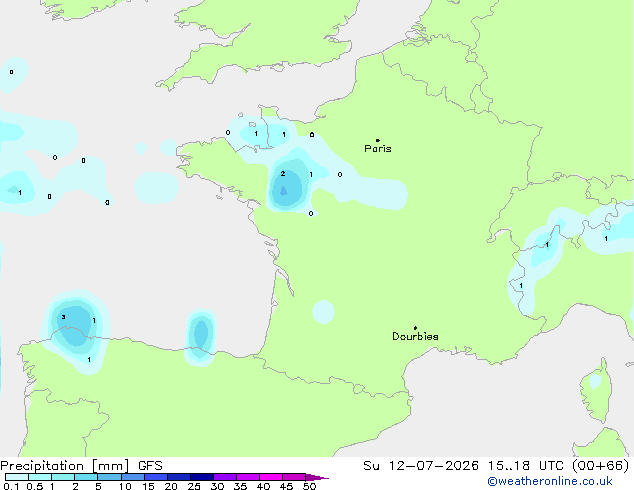Pick the 2–5 mm legend swatch
634x490 pixels.
pos(86,477)
